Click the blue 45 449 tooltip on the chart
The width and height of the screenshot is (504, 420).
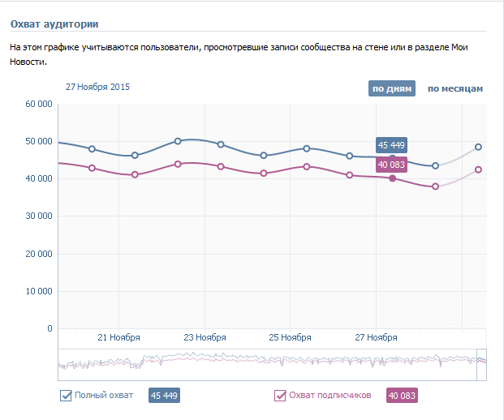392,145
